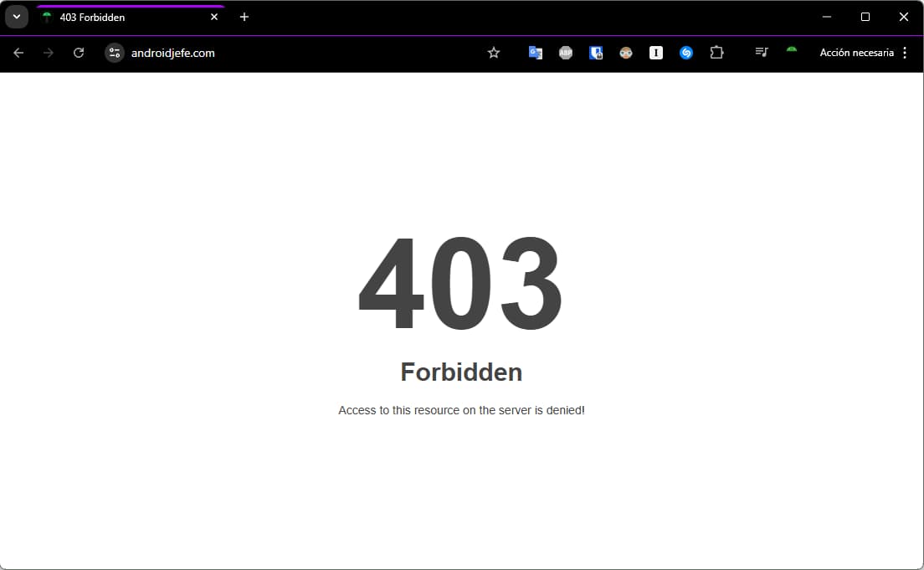924x570 pixels.
Task: Open site information icon beside URL
Action: [115, 53]
